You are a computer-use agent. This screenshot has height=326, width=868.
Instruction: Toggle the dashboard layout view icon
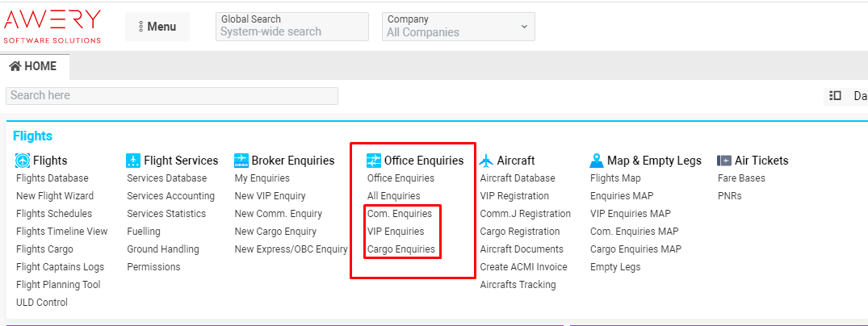tap(835, 95)
